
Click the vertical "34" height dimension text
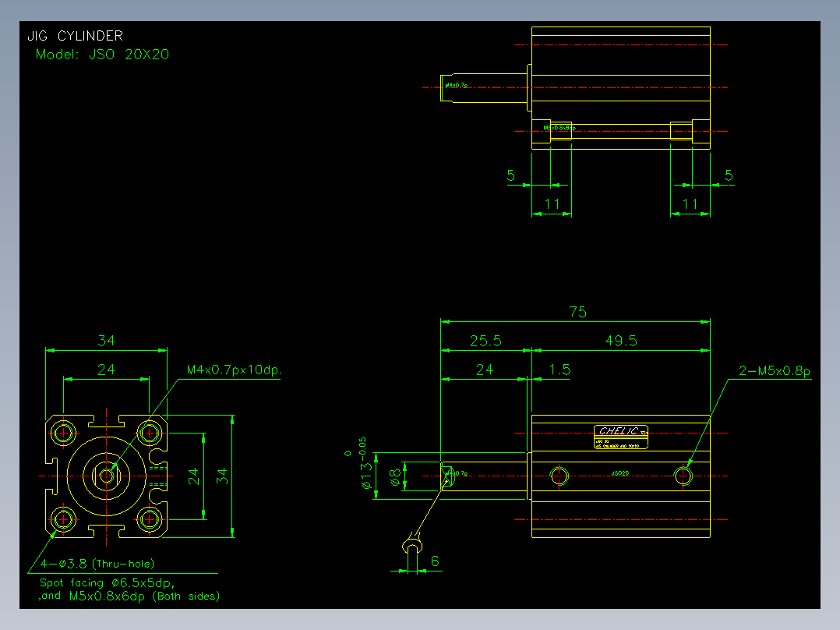[x=222, y=476]
